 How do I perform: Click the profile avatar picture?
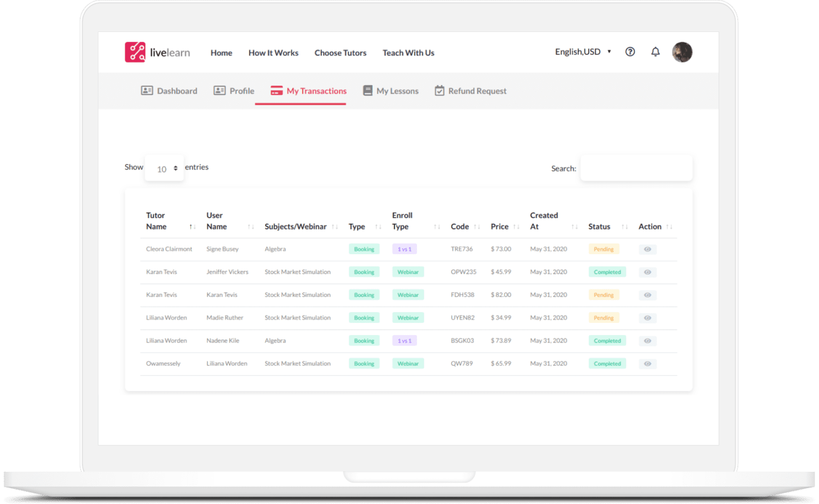pyautogui.click(x=682, y=52)
